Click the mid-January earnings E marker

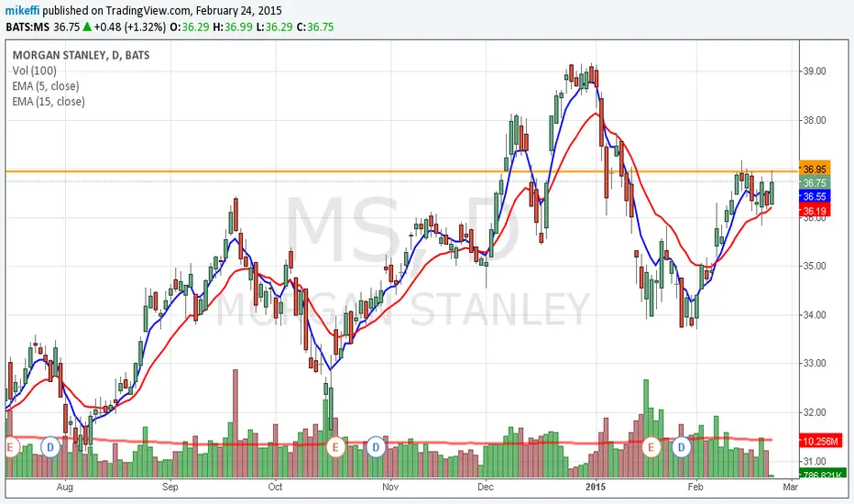[x=651, y=447]
